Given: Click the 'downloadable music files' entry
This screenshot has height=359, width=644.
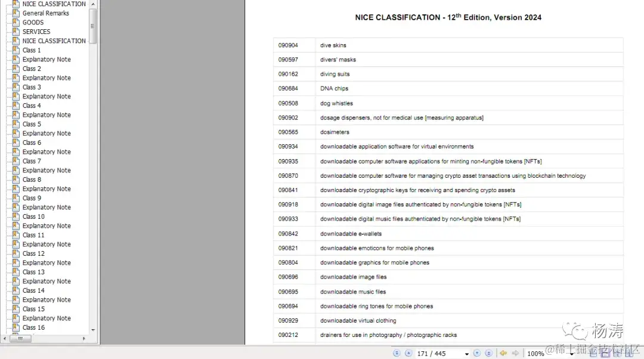Looking at the screenshot, I should click(x=353, y=292).
